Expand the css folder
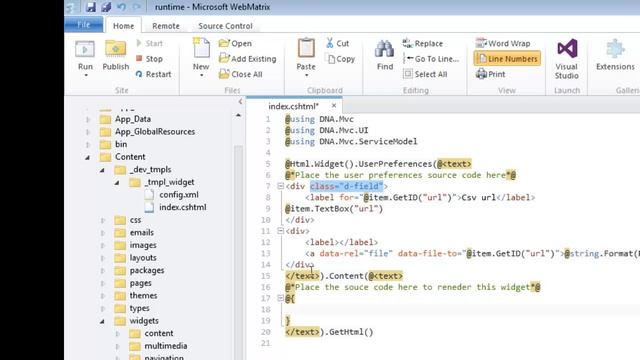Viewport: 640px width, 360px height. coord(102,220)
